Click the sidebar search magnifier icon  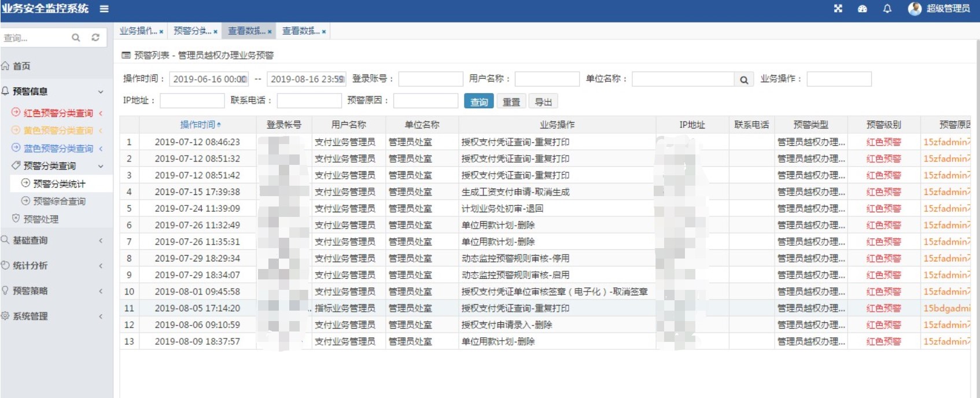click(x=76, y=38)
